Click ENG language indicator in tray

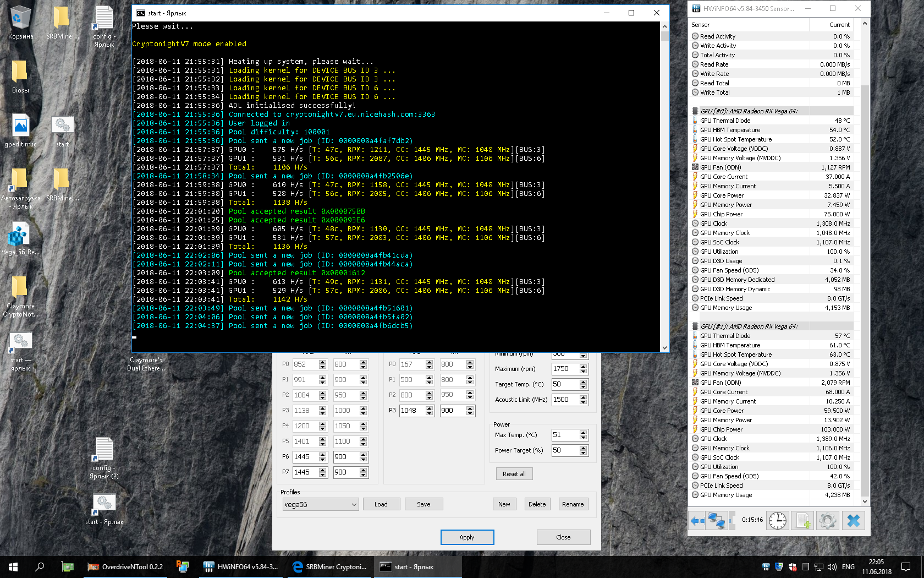click(x=848, y=566)
